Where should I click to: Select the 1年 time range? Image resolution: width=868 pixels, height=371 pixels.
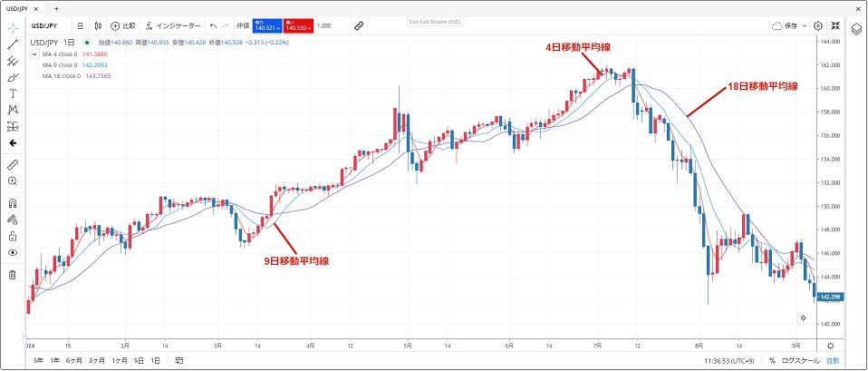tap(55, 361)
